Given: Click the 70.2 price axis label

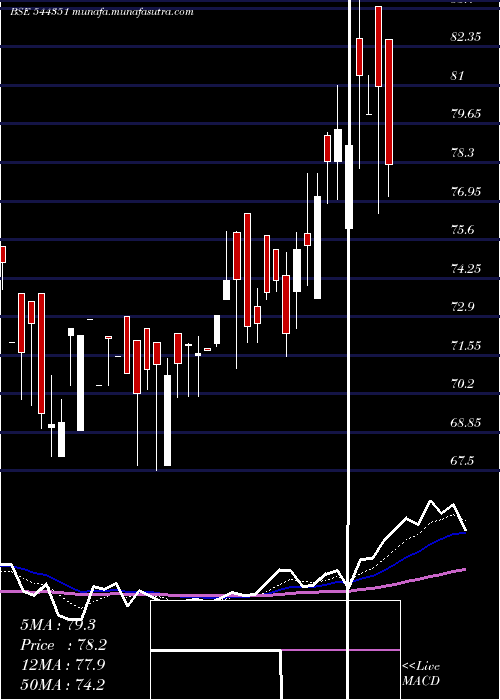Looking at the screenshot, I should click(x=462, y=384).
